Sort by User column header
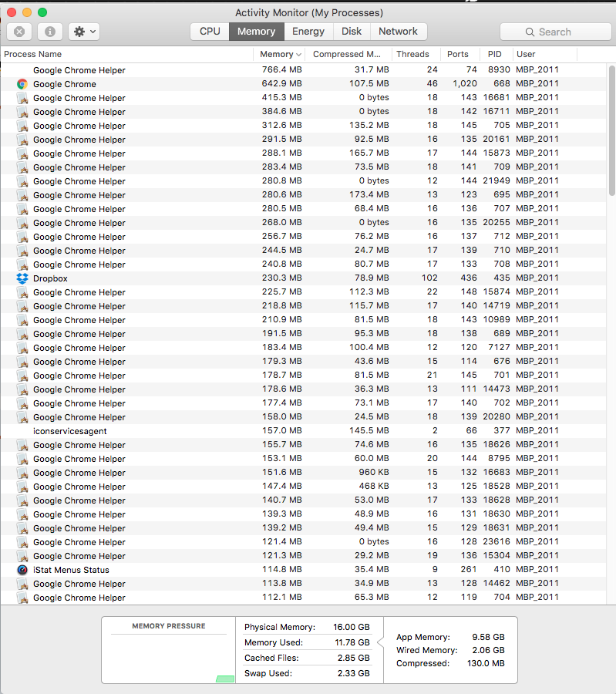This screenshot has width=616, height=694. click(x=545, y=54)
